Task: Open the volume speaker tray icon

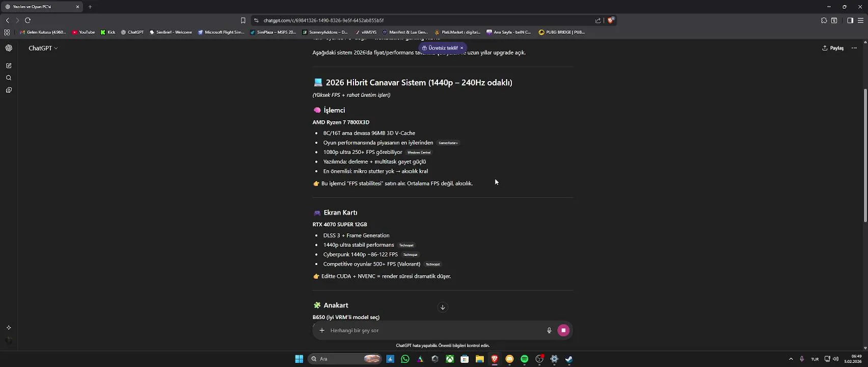Action: 835,359
